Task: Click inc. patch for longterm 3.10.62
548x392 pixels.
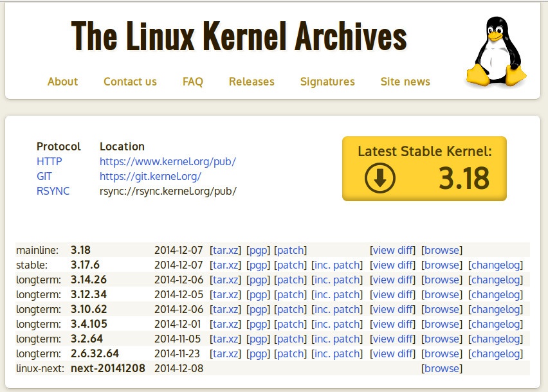Action: coord(337,309)
